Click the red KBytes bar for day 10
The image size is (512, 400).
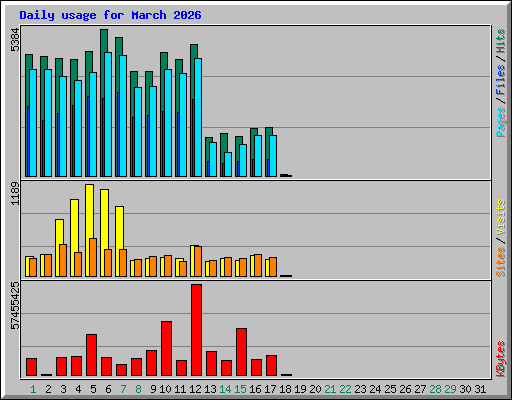tap(166, 349)
